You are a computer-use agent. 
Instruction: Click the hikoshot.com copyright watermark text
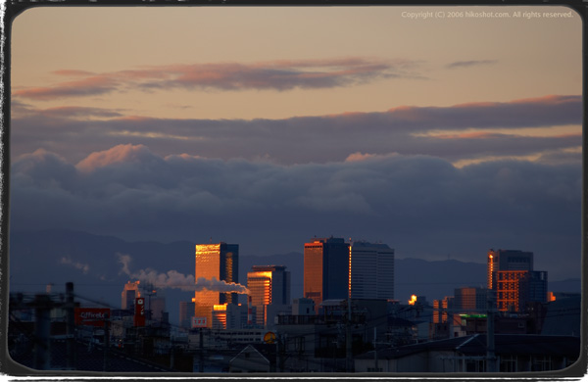[x=487, y=15]
